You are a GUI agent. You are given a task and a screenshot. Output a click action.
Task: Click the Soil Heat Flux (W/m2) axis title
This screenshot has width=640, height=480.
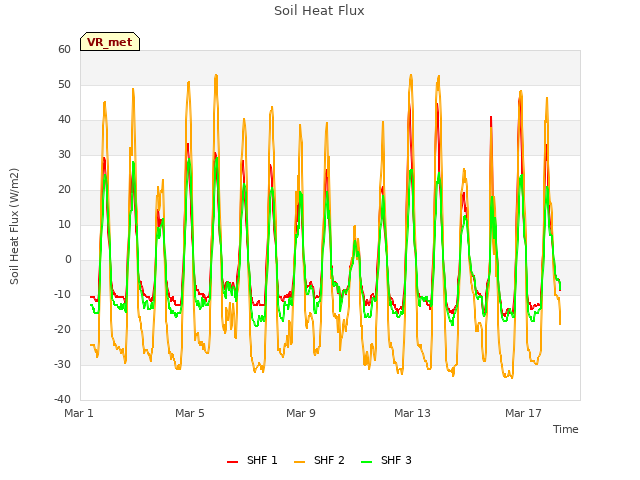click(14, 226)
